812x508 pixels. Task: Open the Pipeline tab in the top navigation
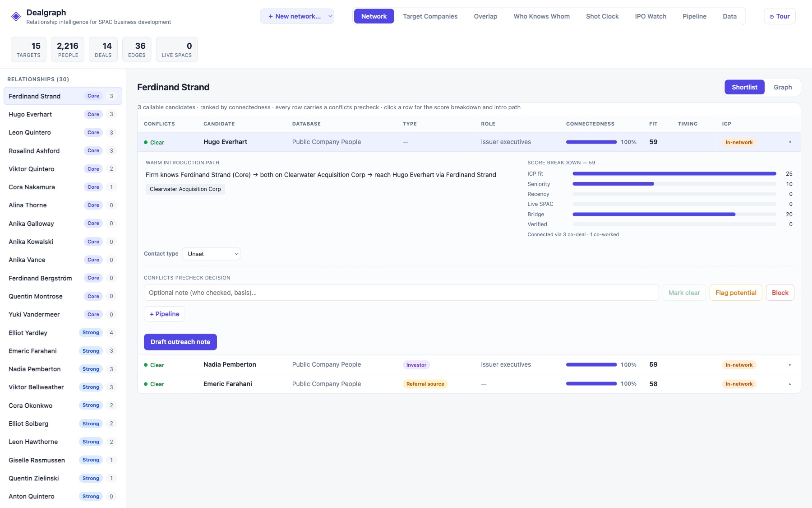pos(694,16)
